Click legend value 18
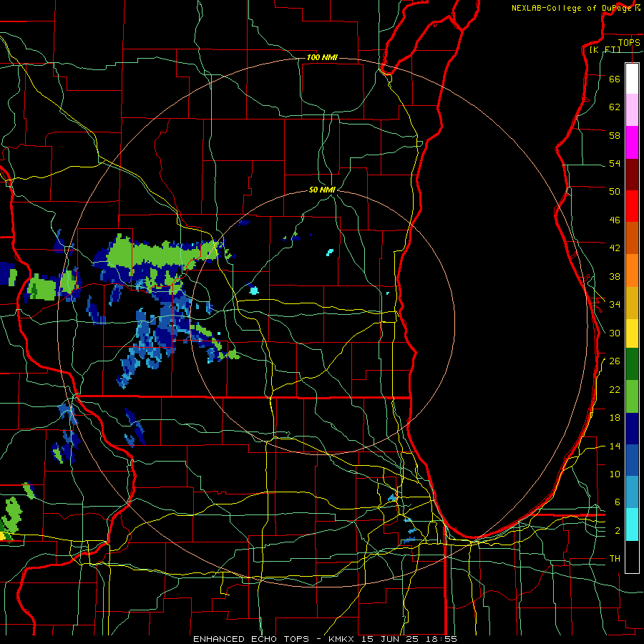Image resolution: width=644 pixels, height=644 pixels. [615, 418]
